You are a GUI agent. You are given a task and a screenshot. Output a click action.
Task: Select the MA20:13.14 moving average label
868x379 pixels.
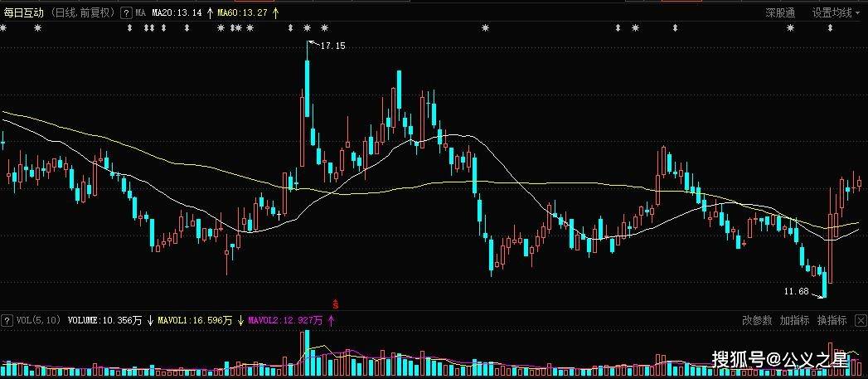click(177, 12)
